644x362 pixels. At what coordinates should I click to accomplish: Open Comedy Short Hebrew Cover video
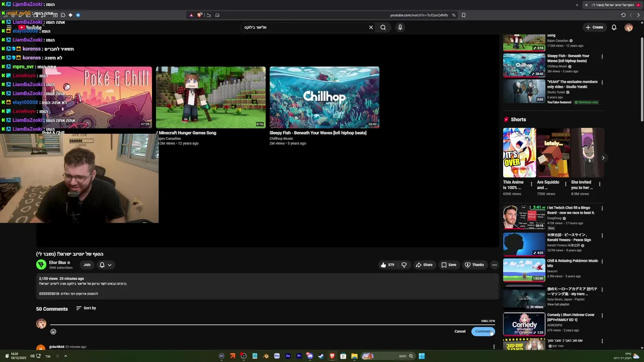[524, 324]
